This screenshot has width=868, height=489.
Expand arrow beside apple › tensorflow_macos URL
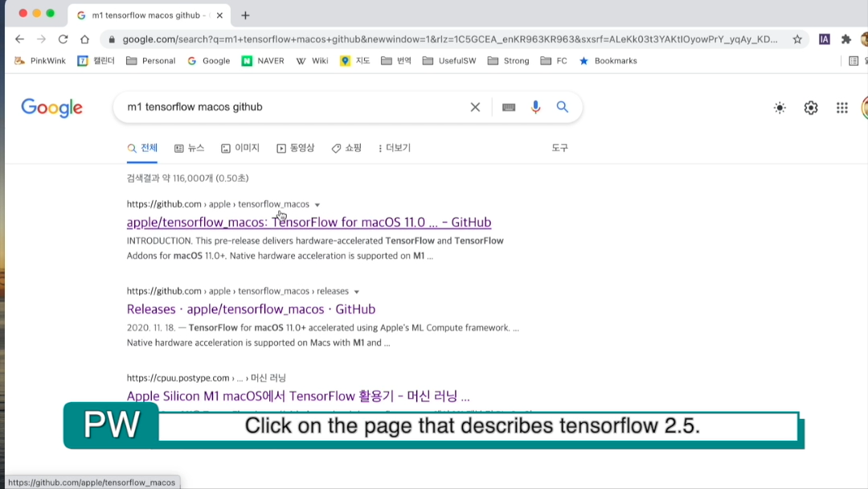(317, 205)
